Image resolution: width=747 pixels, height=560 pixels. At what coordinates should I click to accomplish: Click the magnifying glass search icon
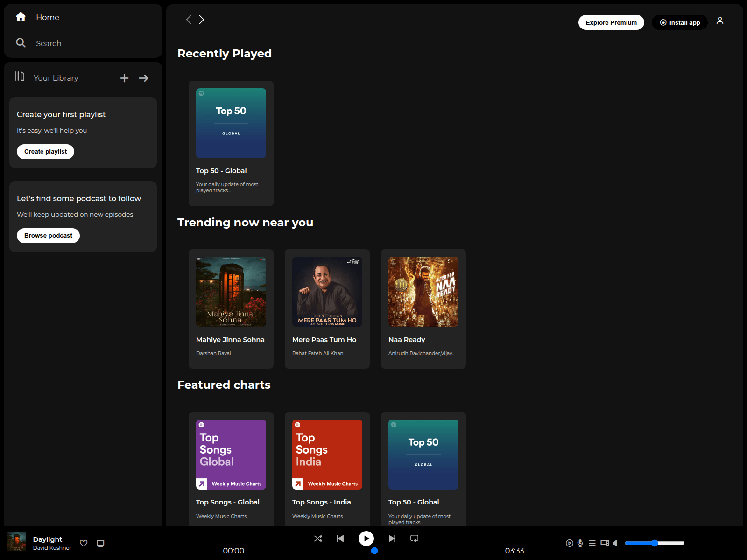click(x=21, y=43)
